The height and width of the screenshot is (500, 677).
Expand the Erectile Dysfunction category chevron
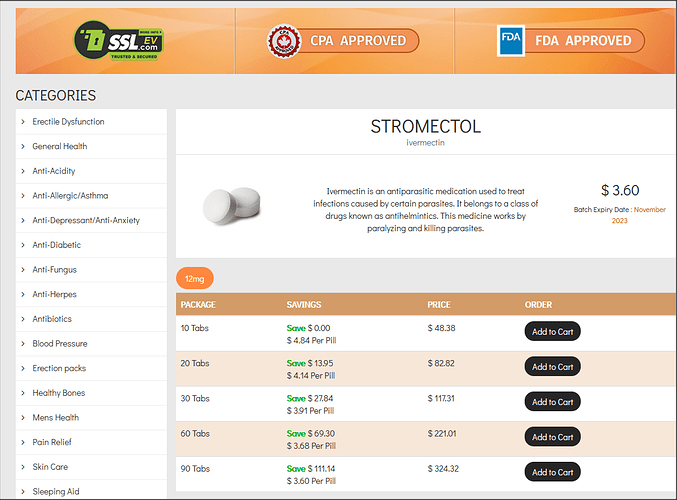click(23, 122)
